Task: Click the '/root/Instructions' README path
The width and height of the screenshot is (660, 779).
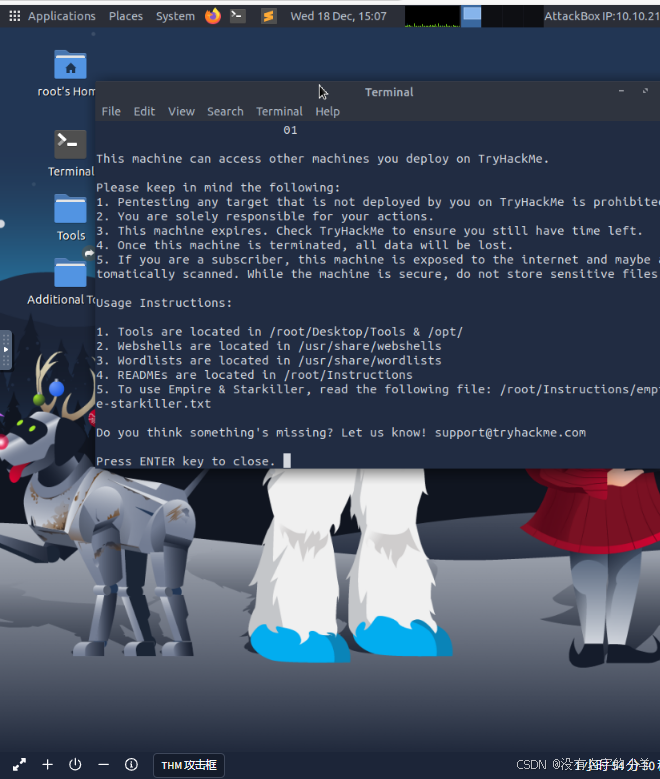Action: 348,375
